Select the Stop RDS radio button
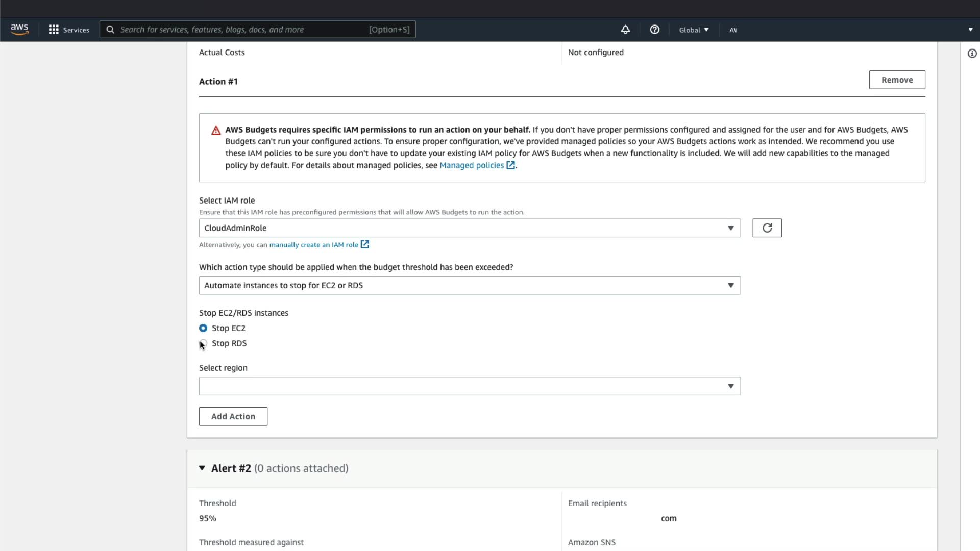This screenshot has height=551, width=980. (x=203, y=343)
